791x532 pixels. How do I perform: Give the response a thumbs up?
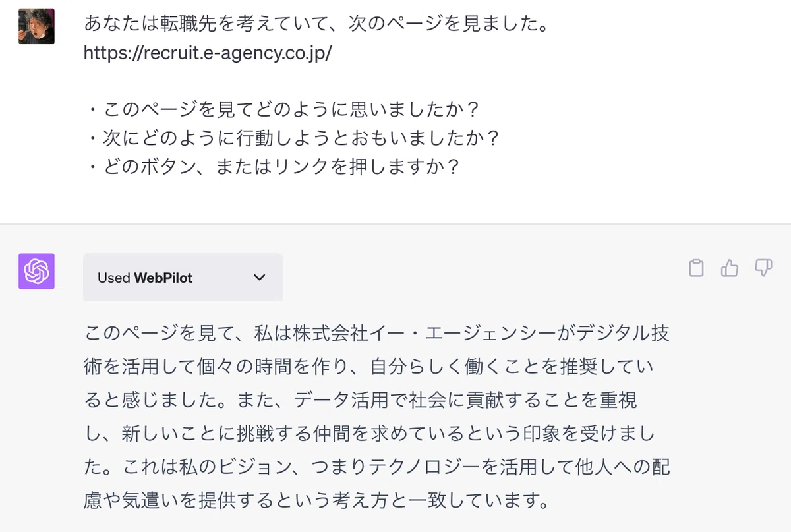[730, 268]
